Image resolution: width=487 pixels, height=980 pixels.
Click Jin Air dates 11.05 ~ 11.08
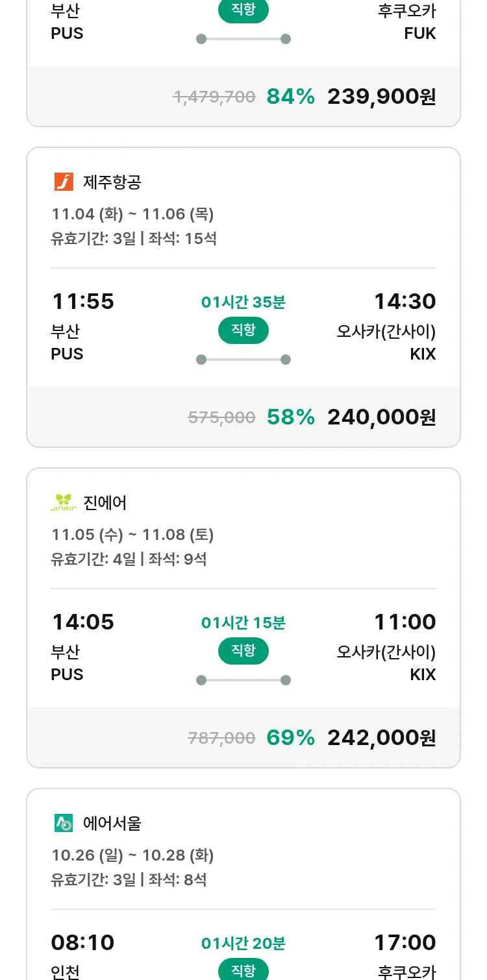(x=132, y=535)
